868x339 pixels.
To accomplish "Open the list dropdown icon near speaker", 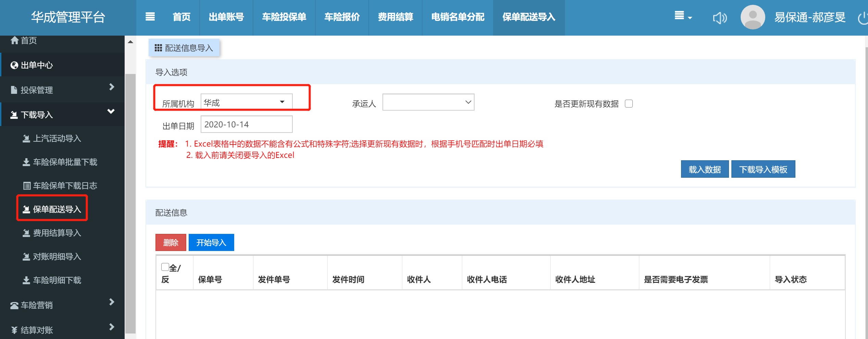I will coord(683,16).
